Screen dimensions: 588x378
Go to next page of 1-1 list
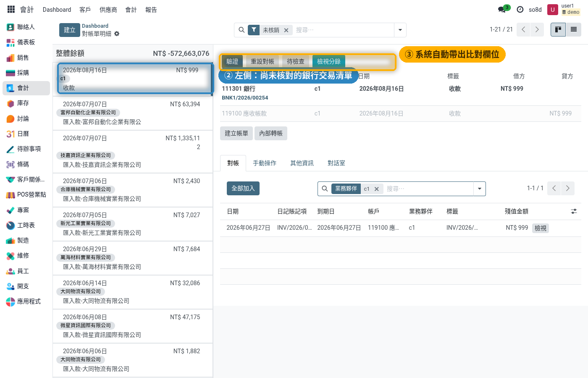(x=567, y=188)
